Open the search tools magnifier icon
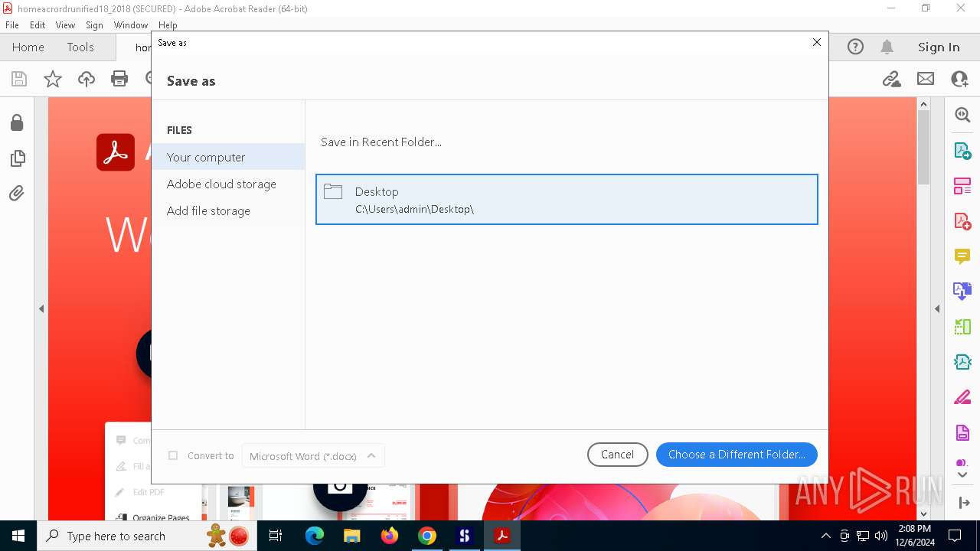The image size is (980, 551). (x=962, y=115)
